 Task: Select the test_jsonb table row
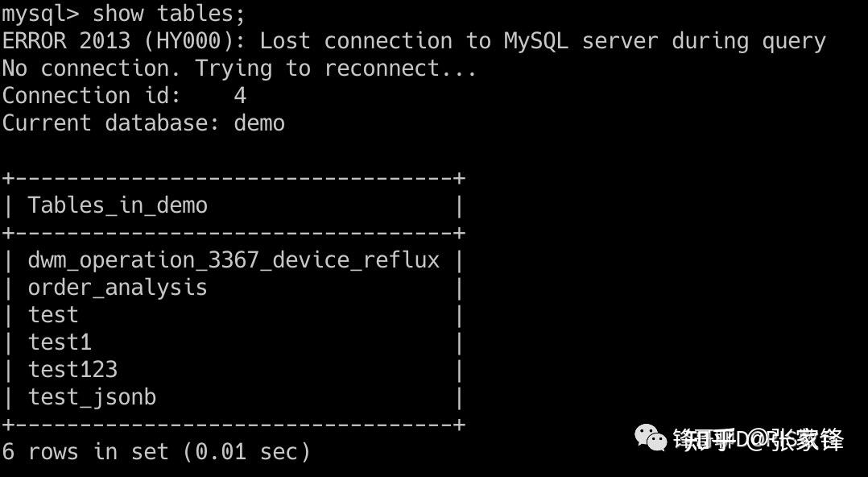point(233,397)
